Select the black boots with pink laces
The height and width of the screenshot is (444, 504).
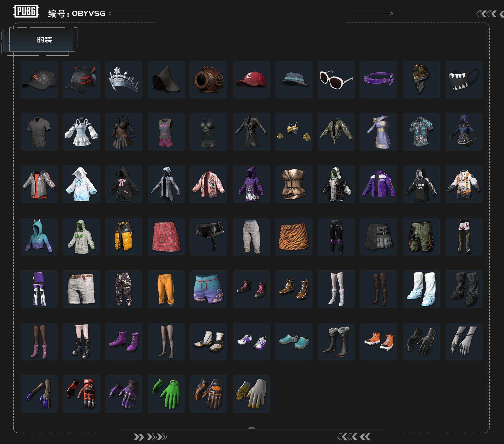[x=251, y=289]
